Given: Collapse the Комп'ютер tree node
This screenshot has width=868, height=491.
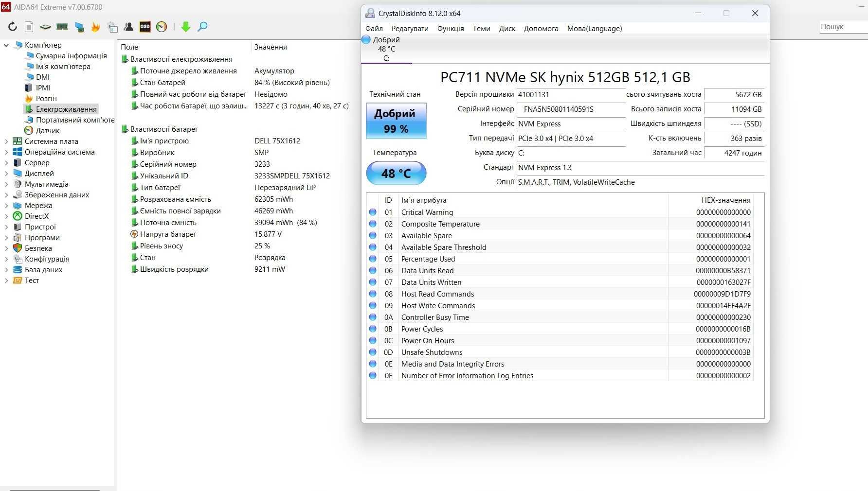Looking at the screenshot, I should tap(6, 45).
